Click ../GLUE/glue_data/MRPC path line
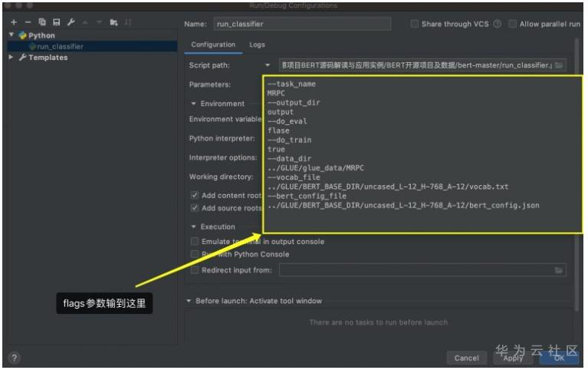The image size is (588, 370). click(x=316, y=168)
